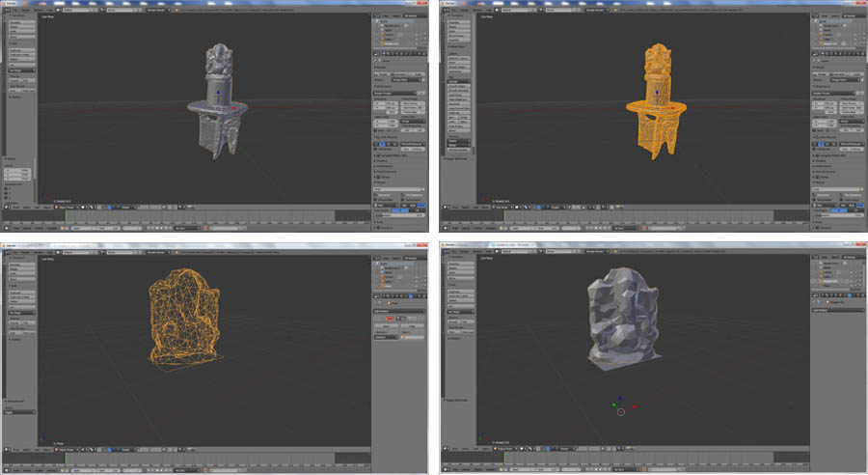Screen dimensions: 868x475
Task: Open the Window menu in grey statue window
Action: (39, 10)
